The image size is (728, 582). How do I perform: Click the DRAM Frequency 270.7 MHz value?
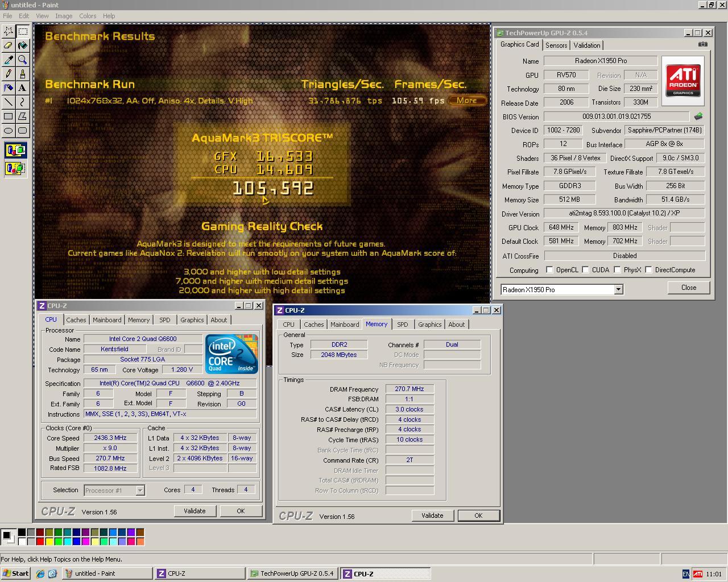(409, 389)
